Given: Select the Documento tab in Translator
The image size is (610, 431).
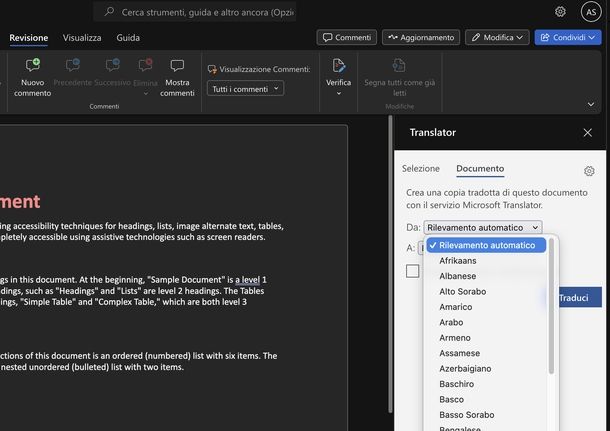Looking at the screenshot, I should pyautogui.click(x=480, y=168).
